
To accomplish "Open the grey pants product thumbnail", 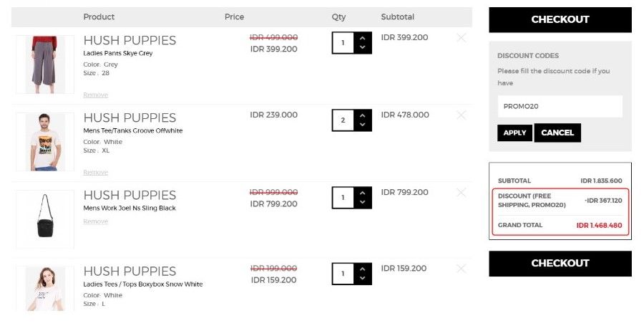I will 45,64.
